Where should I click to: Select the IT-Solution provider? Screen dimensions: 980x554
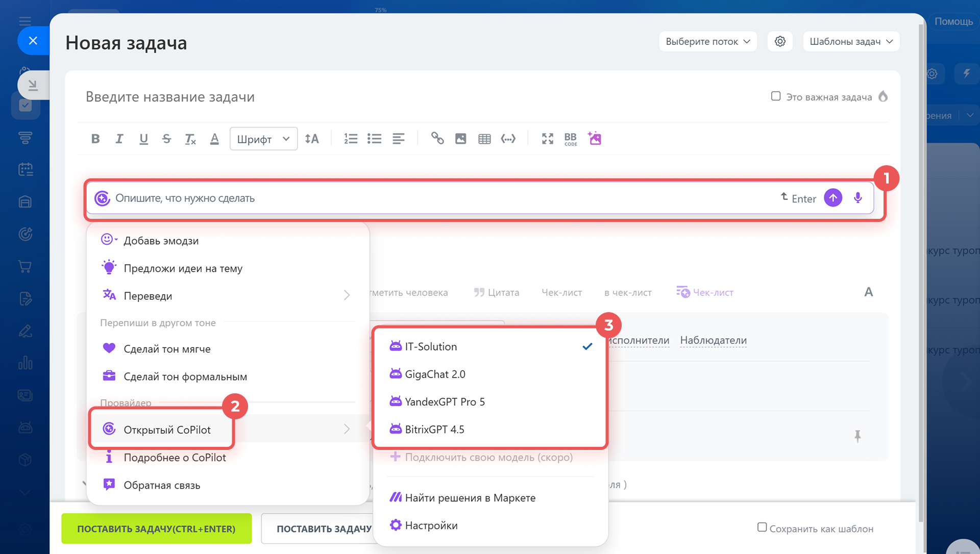[x=491, y=346]
